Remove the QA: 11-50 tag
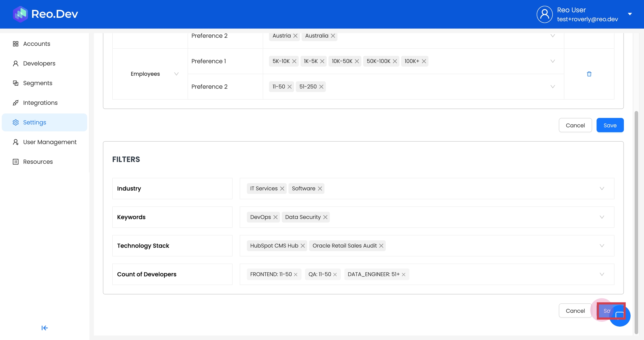Screen dimensions: 644x340 [335, 274]
